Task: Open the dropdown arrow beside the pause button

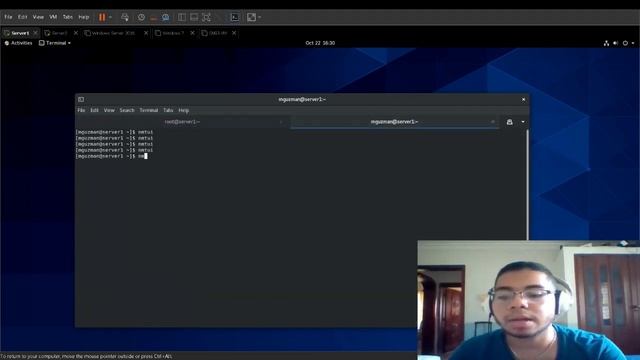Action: [x=110, y=17]
